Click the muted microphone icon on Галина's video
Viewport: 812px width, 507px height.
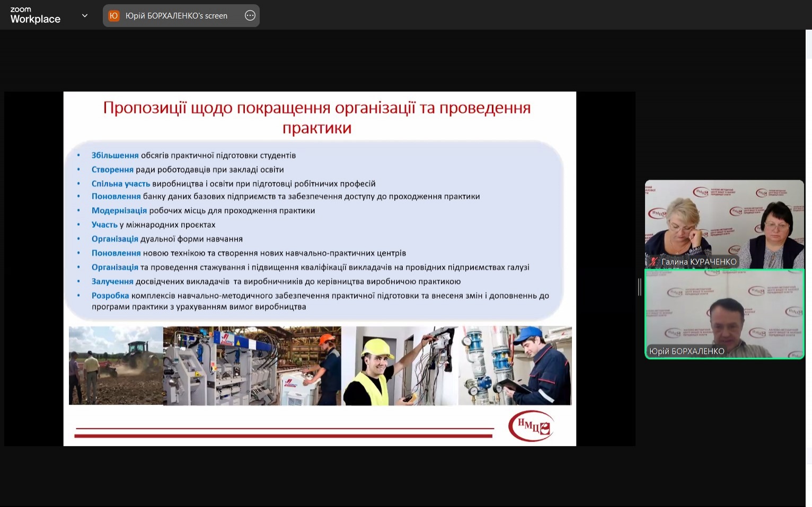654,262
